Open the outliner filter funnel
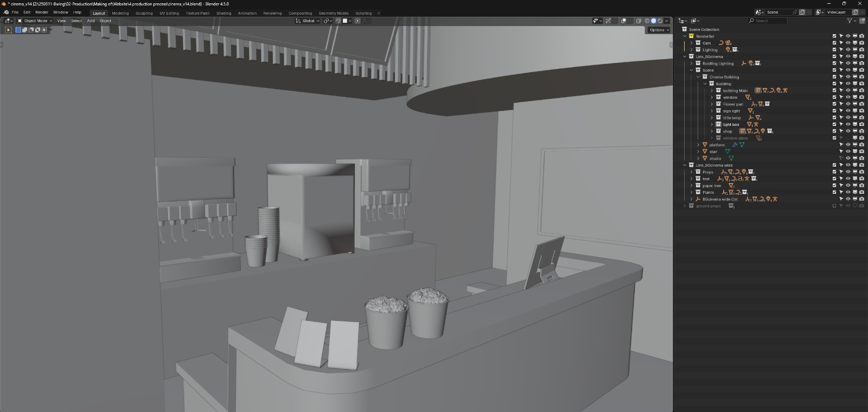This screenshot has width=868, height=412. (850, 21)
